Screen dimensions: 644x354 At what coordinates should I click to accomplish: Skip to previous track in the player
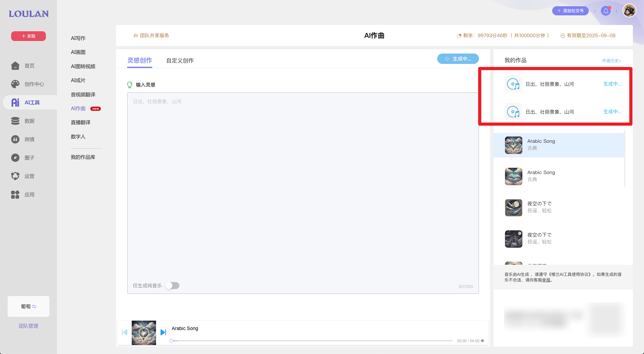coord(124,332)
